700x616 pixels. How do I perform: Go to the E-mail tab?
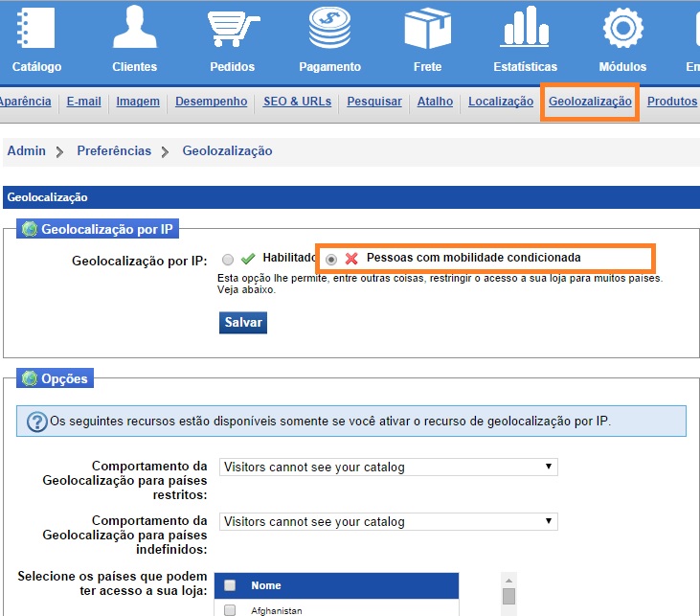point(84,102)
